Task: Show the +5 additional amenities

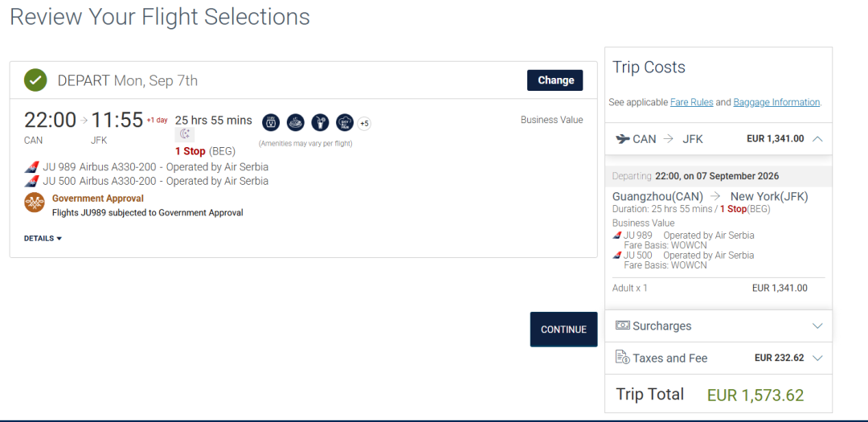Action: 364,123
